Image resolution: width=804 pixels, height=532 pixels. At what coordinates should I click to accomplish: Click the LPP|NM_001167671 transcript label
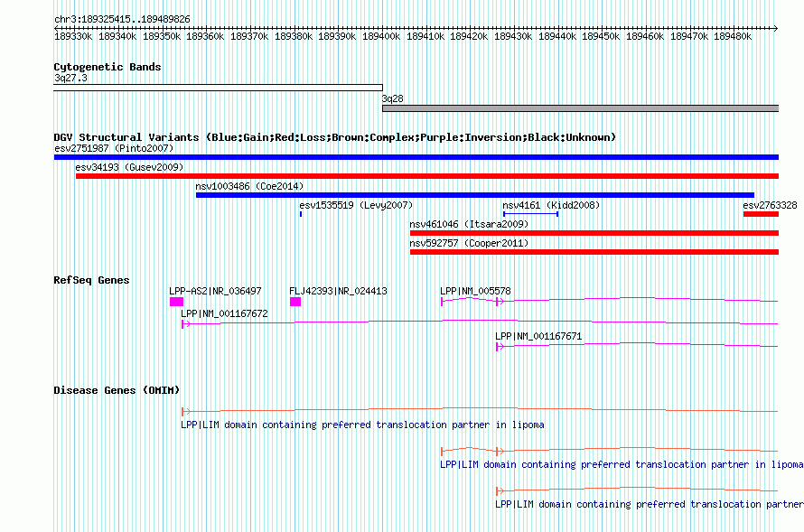click(538, 336)
